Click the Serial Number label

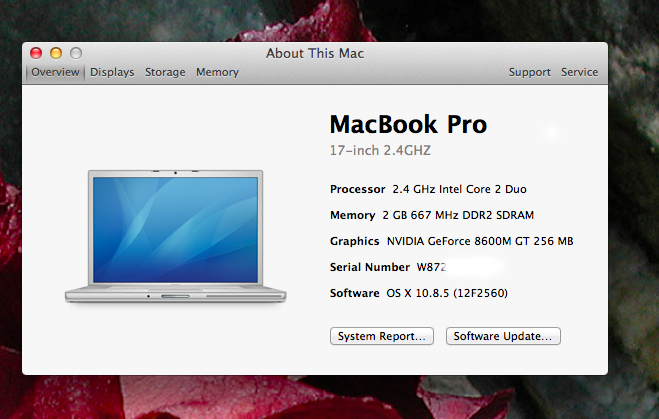coord(369,267)
